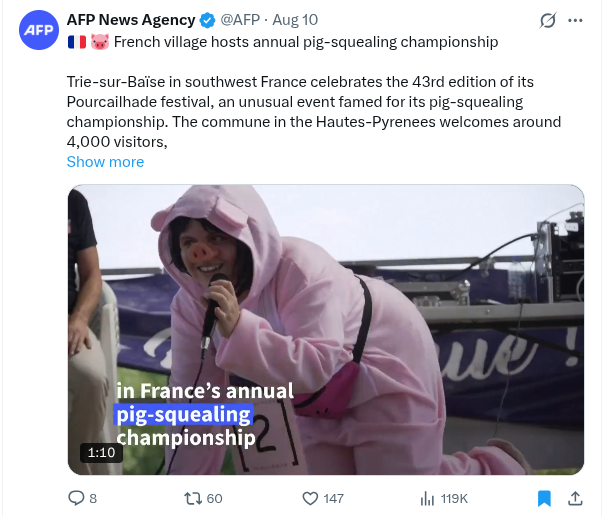
Task: Share the tweet using the upload arrow icon
Action: point(575,498)
